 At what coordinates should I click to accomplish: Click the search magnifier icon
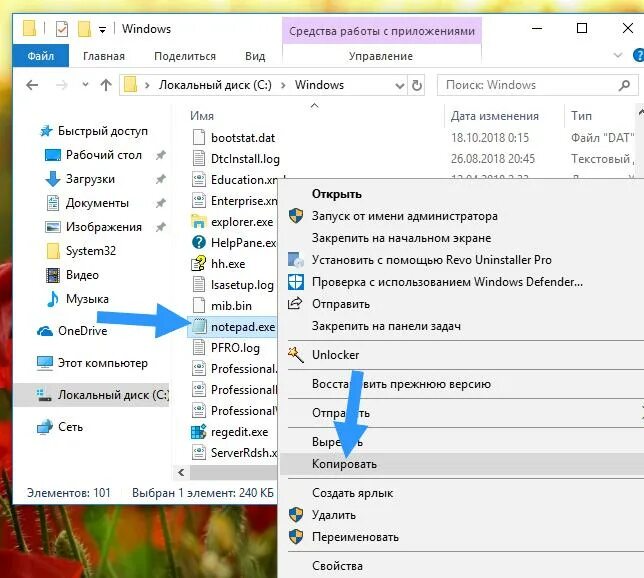click(x=624, y=85)
